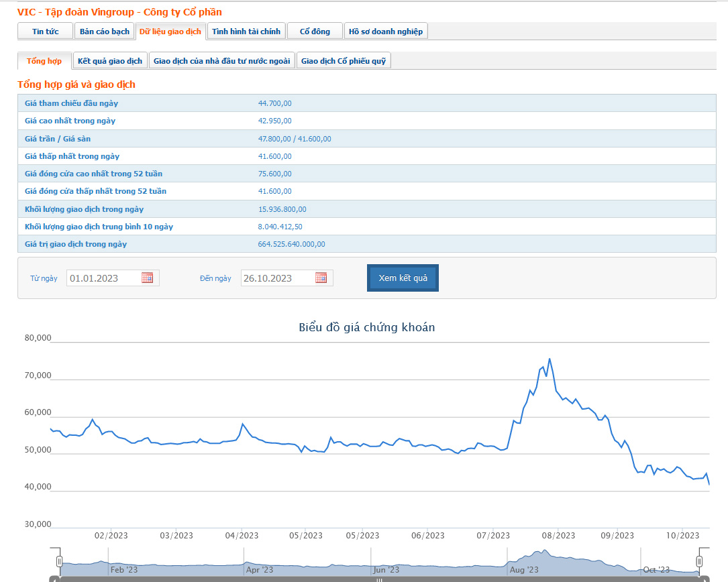Switch to Bản cáo bạch tab
728x582 pixels.
[104, 31]
